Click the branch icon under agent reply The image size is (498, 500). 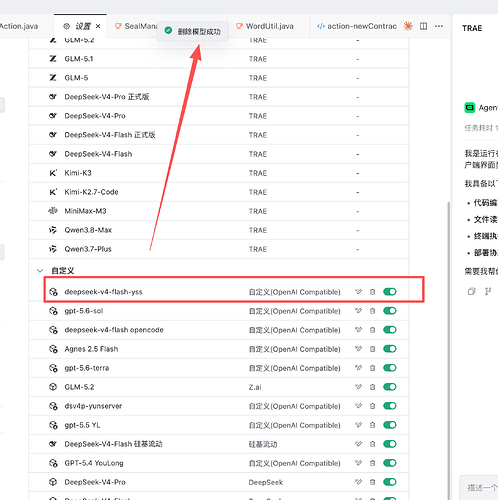[x=488, y=291]
